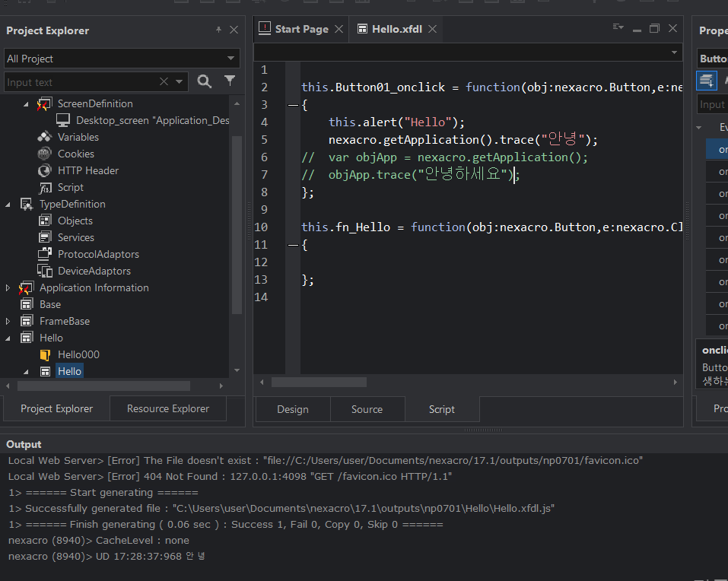The height and width of the screenshot is (581, 728).
Task: Select the Application Information icon
Action: click(x=27, y=288)
